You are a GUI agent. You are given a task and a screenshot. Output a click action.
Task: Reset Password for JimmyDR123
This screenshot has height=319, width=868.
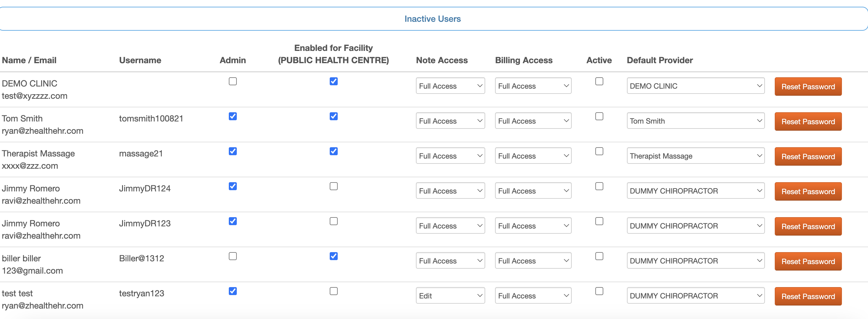(808, 227)
